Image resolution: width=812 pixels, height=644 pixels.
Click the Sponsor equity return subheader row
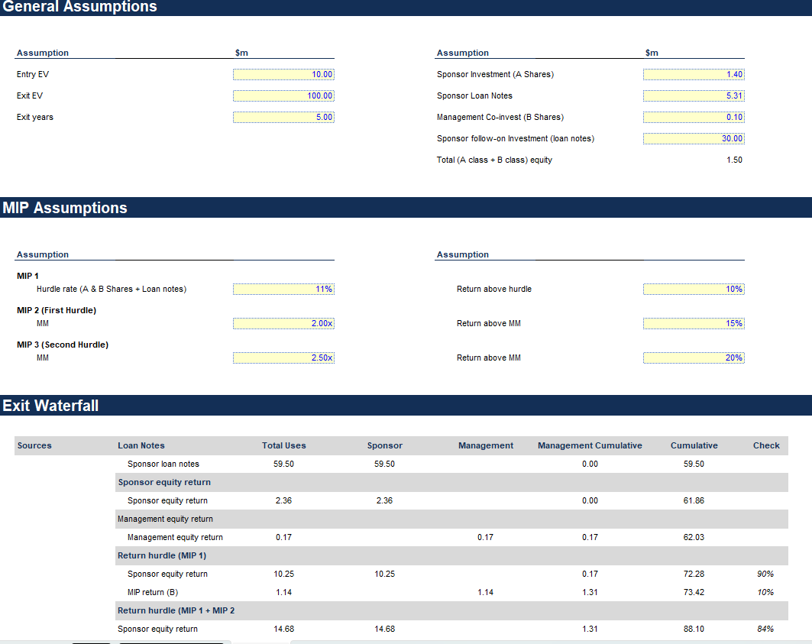pos(451,482)
